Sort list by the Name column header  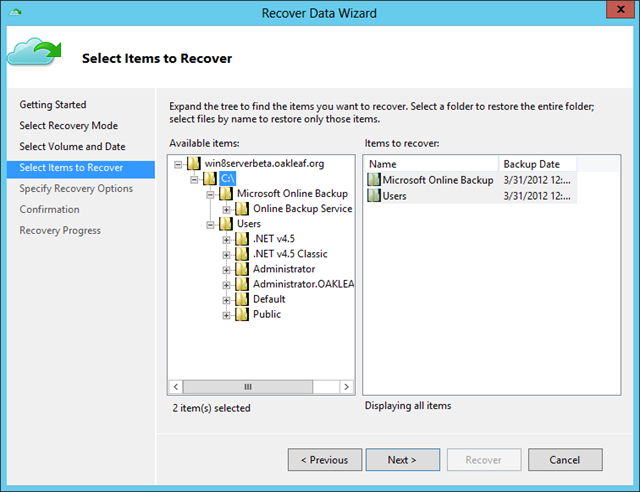pos(431,164)
